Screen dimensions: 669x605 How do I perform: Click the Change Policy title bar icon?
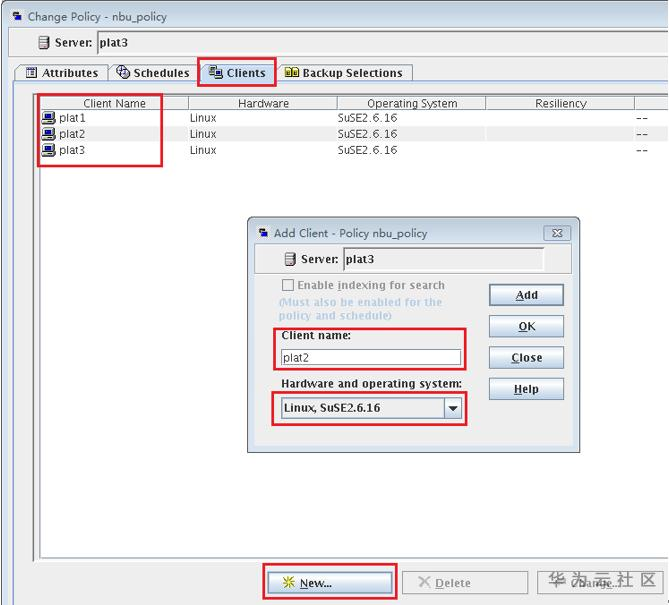17,16
